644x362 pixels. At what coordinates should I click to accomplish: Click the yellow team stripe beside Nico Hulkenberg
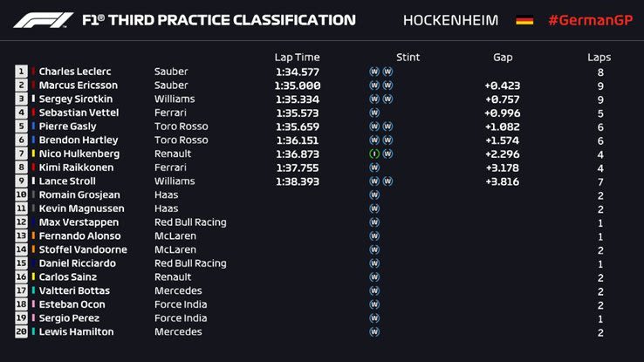click(33, 154)
